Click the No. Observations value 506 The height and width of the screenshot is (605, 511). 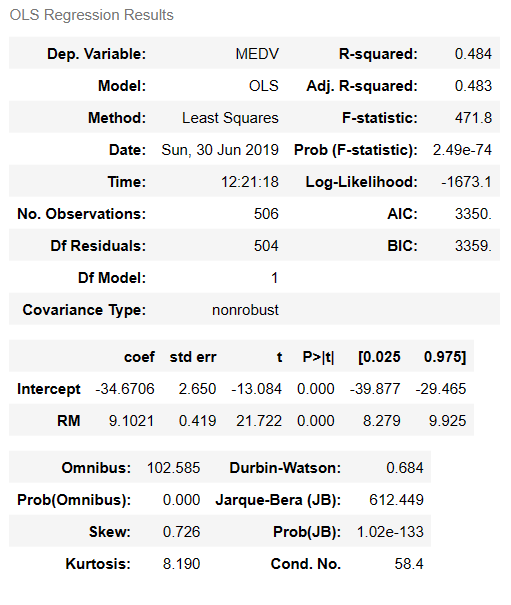[266, 214]
